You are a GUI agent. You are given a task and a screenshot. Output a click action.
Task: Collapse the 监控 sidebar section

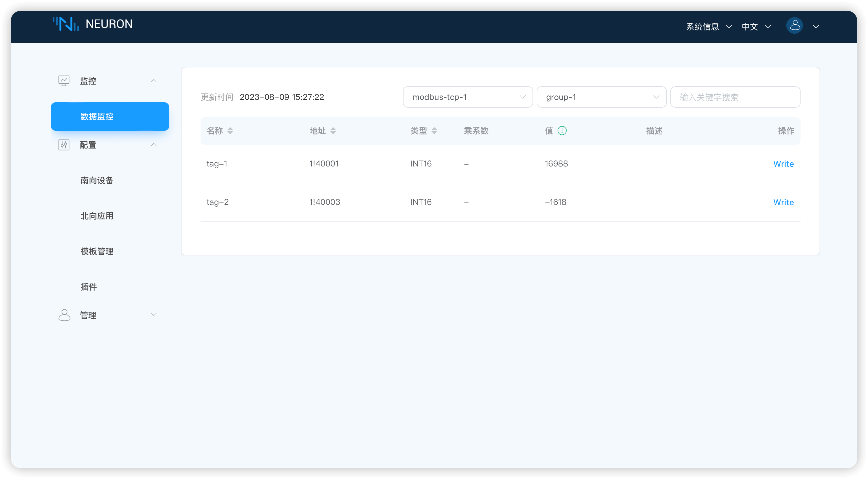tap(154, 80)
